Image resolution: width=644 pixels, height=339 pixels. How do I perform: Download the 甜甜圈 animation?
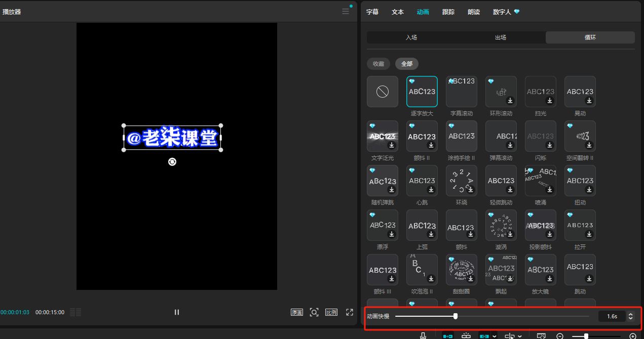[471, 279]
